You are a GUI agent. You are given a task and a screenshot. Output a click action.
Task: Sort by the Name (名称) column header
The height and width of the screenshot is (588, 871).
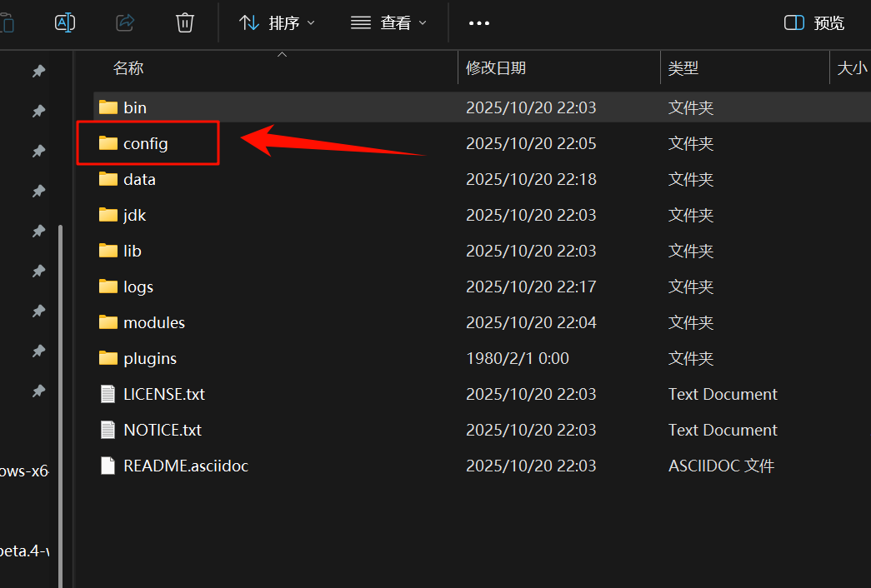pyautogui.click(x=129, y=68)
